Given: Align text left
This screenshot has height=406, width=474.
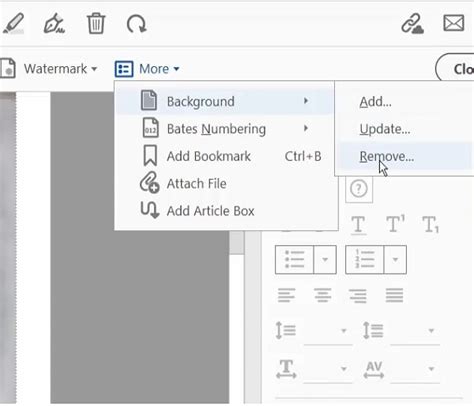Looking at the screenshot, I should click(x=286, y=295).
